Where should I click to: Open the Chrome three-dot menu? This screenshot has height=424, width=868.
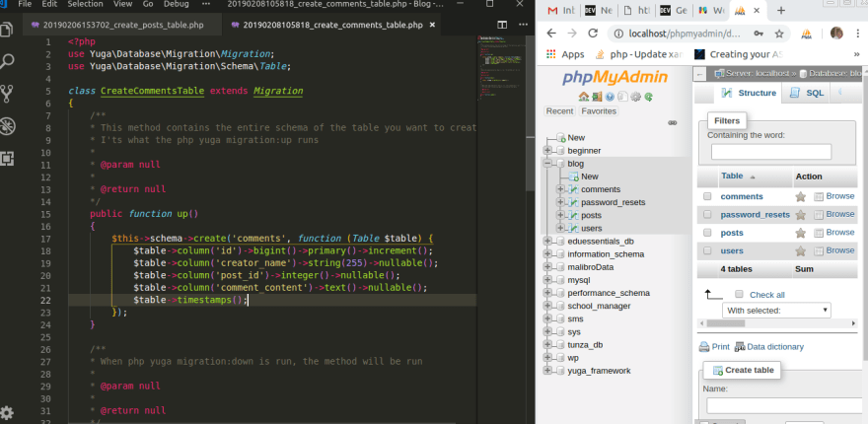tap(857, 34)
